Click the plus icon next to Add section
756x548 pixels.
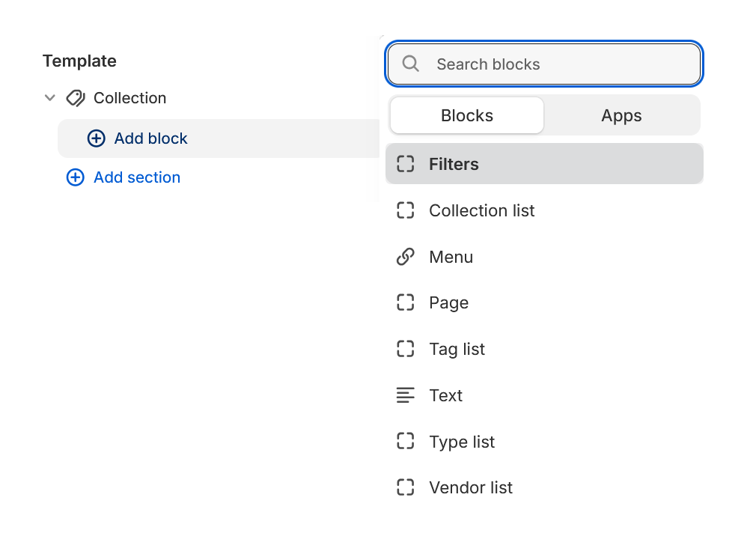[75, 177]
